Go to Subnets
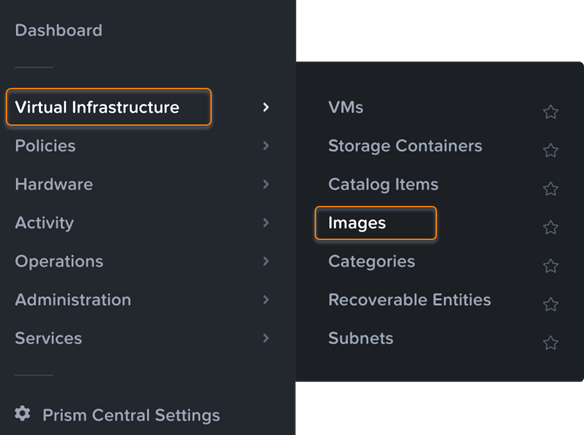Screen dimensions: 584x435 point(361,338)
